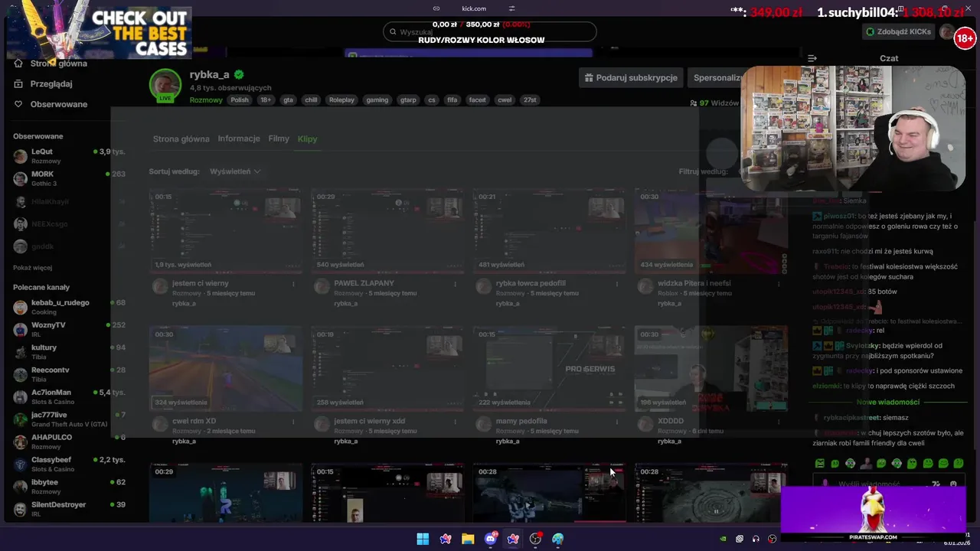This screenshot has width=980, height=551.
Task: Click the link icon left of kick.com
Action: pos(436,8)
